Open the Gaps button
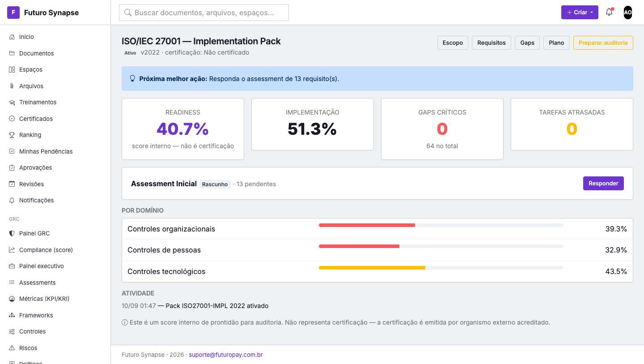This screenshot has height=364, width=644. 527,43
